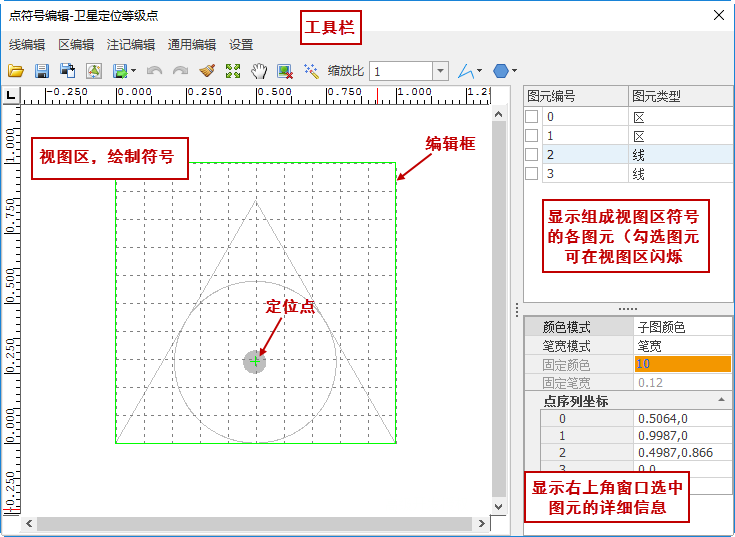
Task: Expand the blue hexagon shape dropdown
Action: click(x=514, y=71)
